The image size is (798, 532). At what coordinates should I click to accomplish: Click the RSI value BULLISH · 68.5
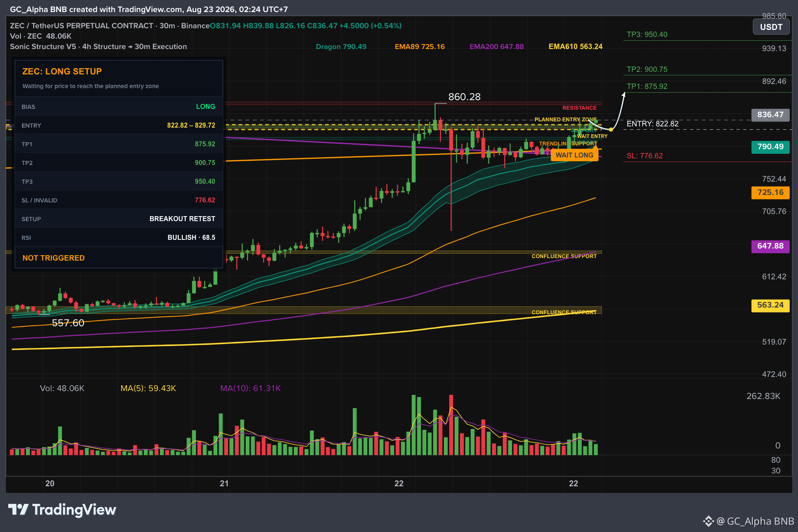point(191,238)
